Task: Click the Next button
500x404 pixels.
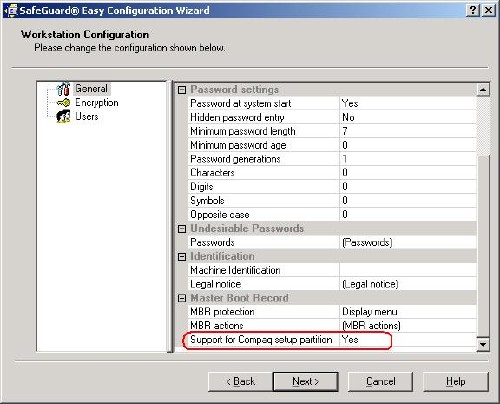Action: tap(305, 381)
